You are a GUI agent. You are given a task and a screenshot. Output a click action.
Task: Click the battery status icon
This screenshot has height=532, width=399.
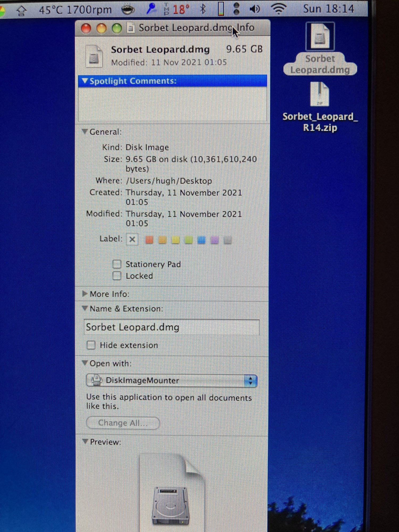pos(221,9)
